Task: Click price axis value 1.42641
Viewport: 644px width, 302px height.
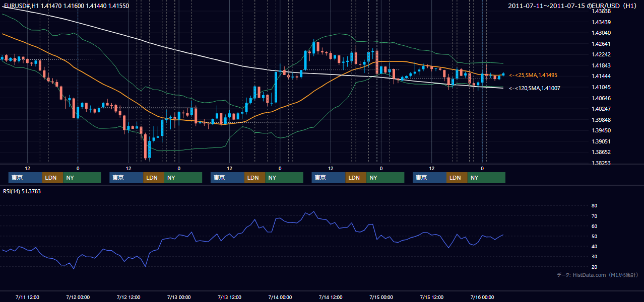Action: [601, 44]
